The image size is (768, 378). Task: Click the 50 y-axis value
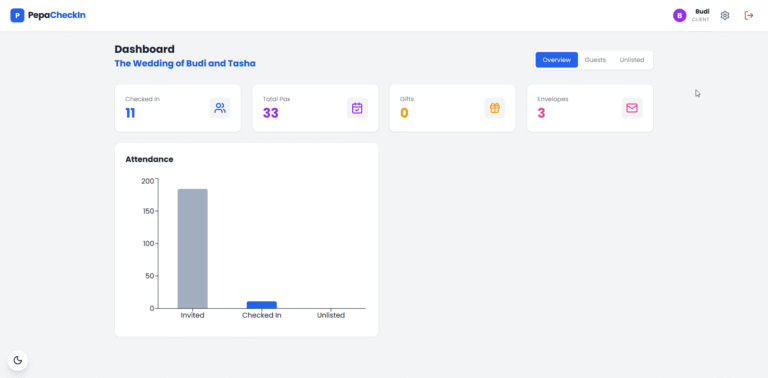tap(149, 276)
